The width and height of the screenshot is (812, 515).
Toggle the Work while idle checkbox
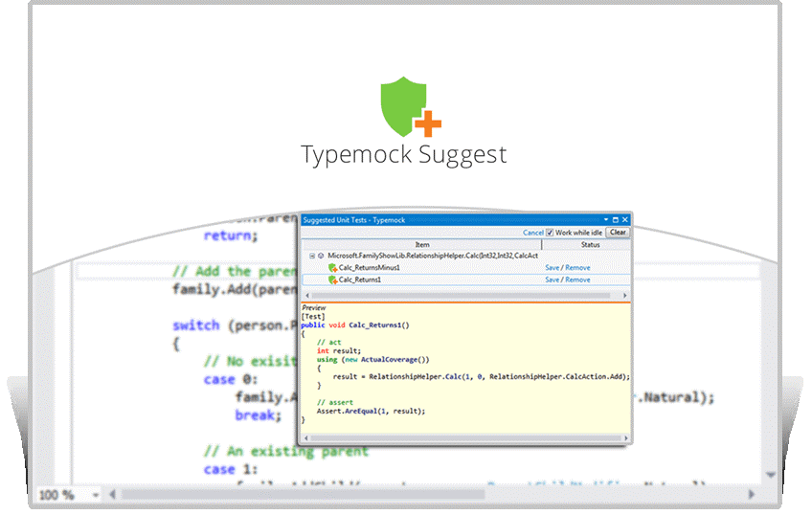(550, 233)
